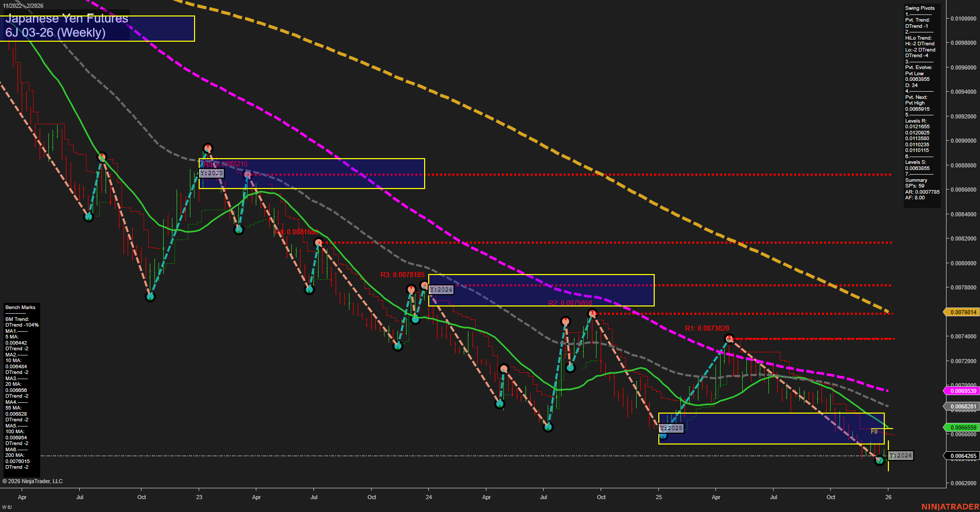Click the 6J 03-26 (Weekly) chart title
Image resolution: width=980 pixels, height=512 pixels.
[56, 32]
